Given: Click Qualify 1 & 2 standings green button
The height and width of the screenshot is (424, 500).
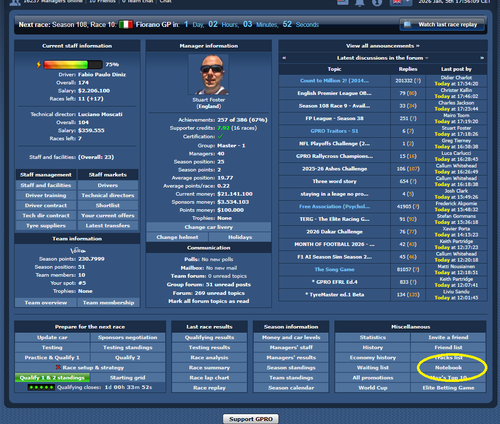Looking at the screenshot, I should point(52,378).
